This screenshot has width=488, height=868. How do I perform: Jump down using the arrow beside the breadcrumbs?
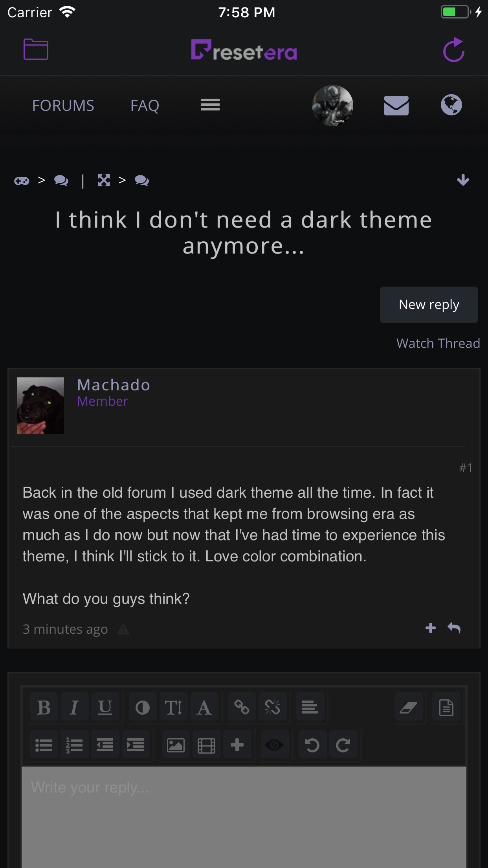463,180
